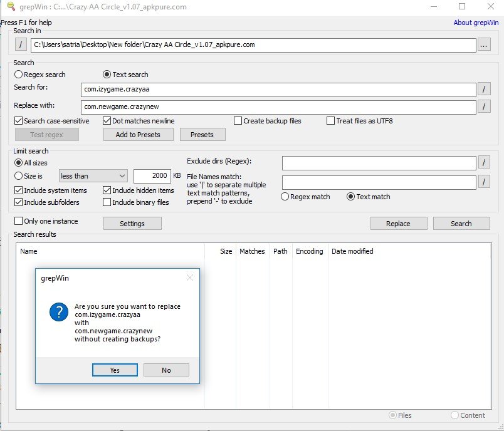Image resolution: width=504 pixels, height=431 pixels.
Task: Click the Search in path input field
Action: 253,45
